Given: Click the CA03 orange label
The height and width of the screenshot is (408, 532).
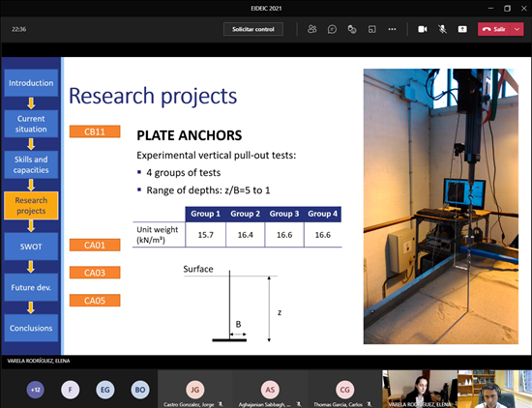Looking at the screenshot, I should click(95, 273).
